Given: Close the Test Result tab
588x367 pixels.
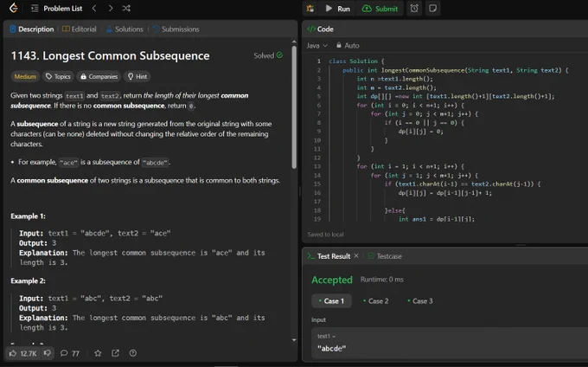Looking at the screenshot, I should click(x=356, y=256).
